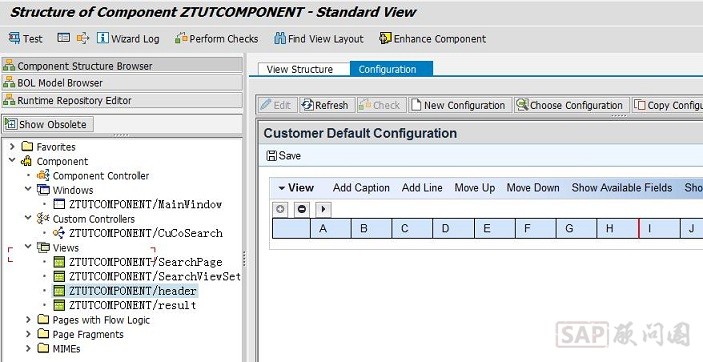
Task: Expand the MIMEs folder
Action: tap(28, 348)
